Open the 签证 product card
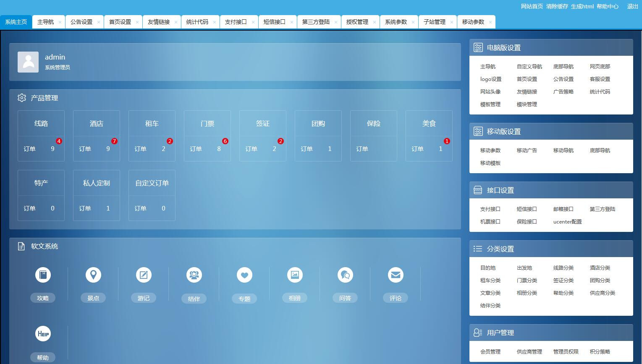Screen dimensions: 642x364 (263, 136)
